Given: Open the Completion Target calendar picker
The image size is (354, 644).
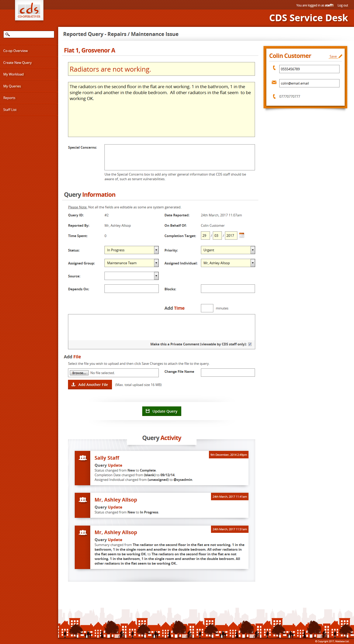Looking at the screenshot, I should (242, 236).
